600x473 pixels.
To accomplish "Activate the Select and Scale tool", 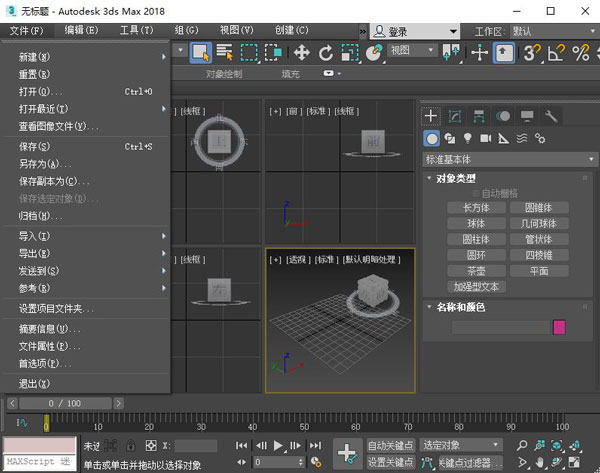I will pyautogui.click(x=350, y=52).
